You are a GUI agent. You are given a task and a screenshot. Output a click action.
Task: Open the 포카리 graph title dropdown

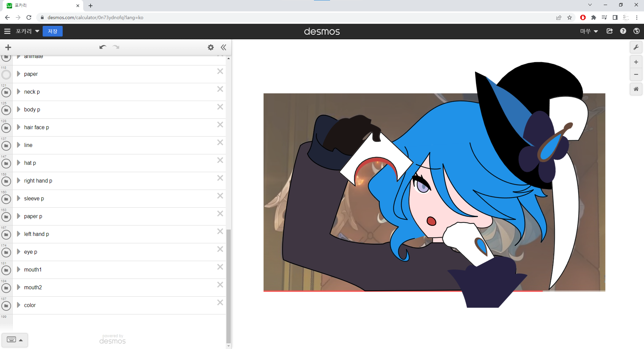tap(28, 31)
